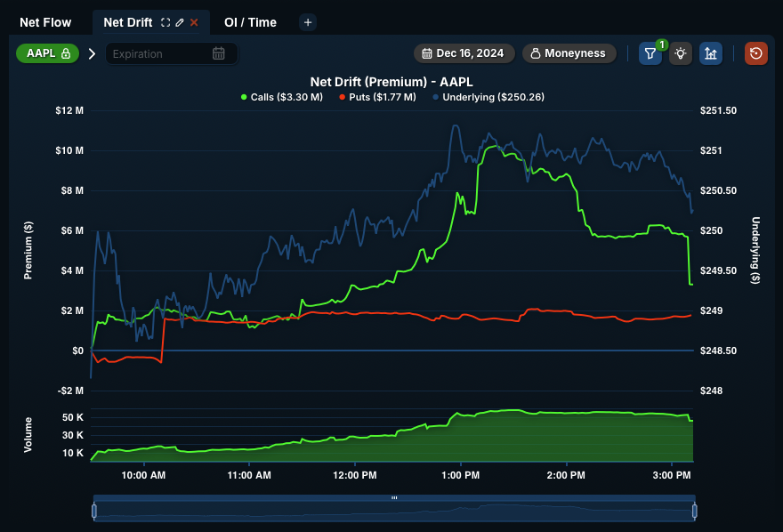Image resolution: width=783 pixels, height=532 pixels.
Task: Click the $12 M axis label
Action: click(x=69, y=111)
